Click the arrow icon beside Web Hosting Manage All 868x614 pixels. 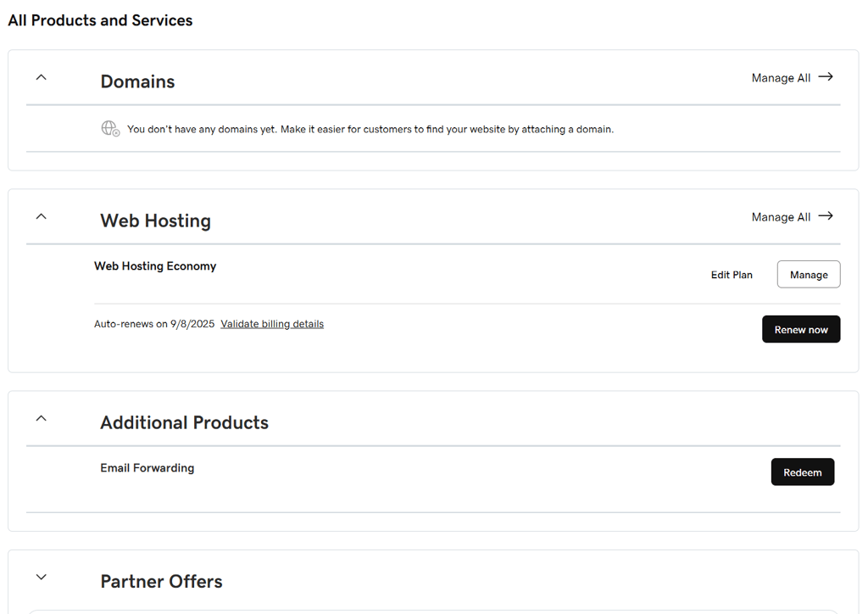826,216
